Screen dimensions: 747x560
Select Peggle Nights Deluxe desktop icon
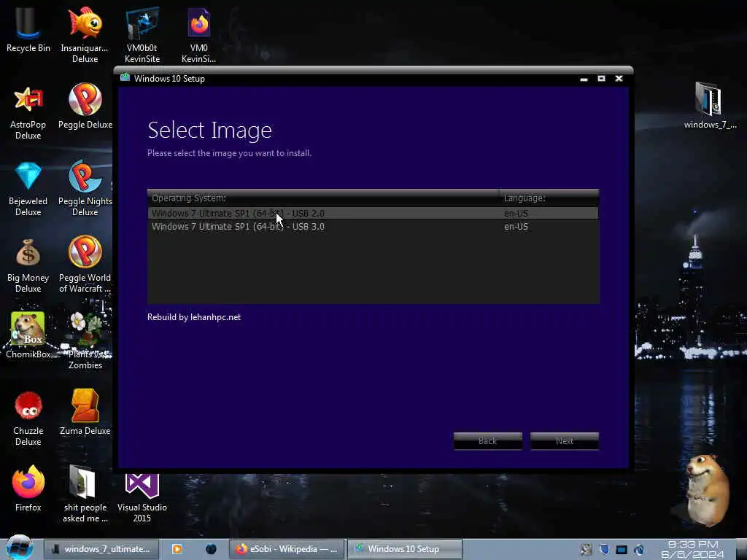85,189
